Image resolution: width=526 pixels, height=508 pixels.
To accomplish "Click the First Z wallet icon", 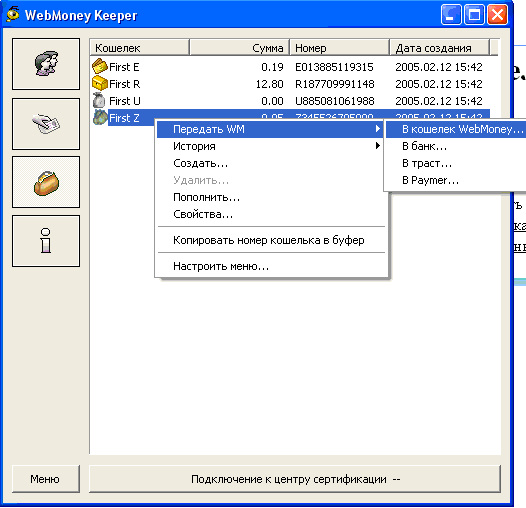I will point(100,117).
